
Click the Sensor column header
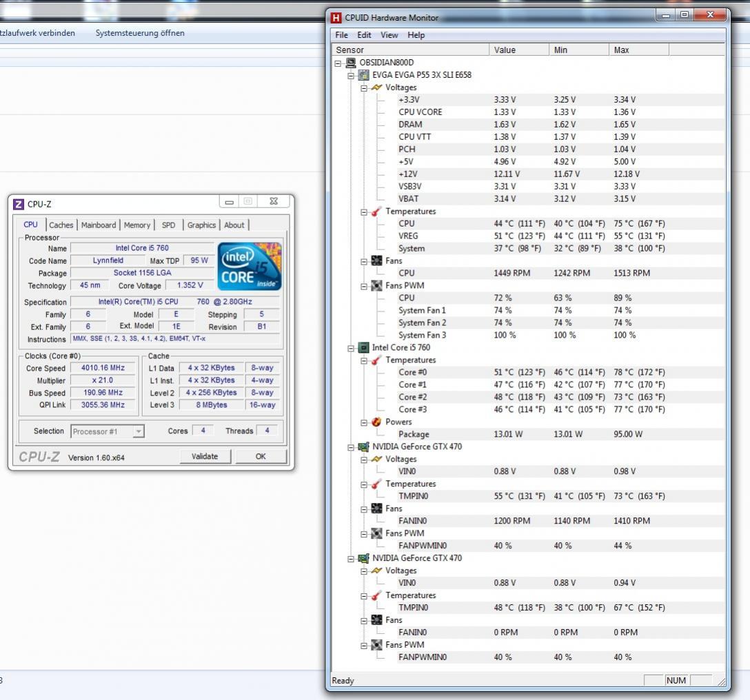[x=410, y=50]
